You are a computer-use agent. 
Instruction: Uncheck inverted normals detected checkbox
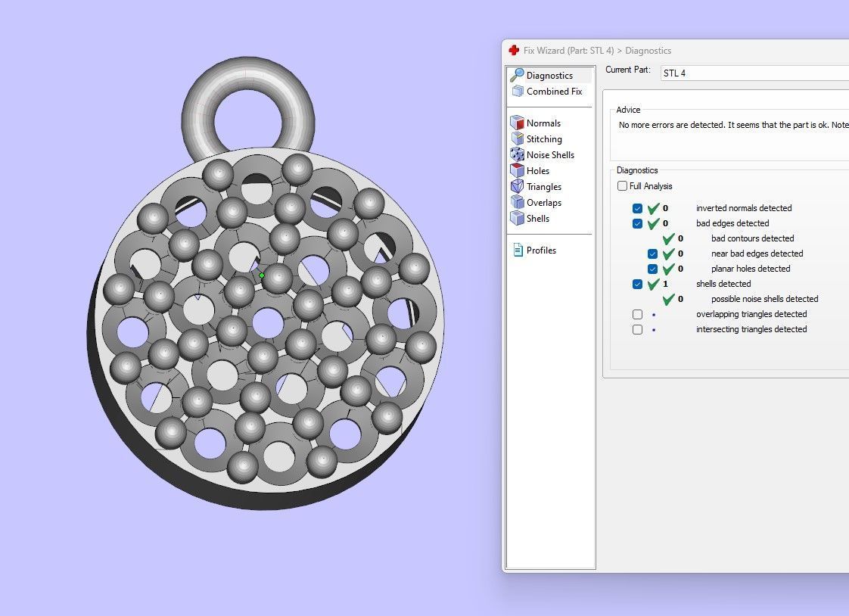637,208
